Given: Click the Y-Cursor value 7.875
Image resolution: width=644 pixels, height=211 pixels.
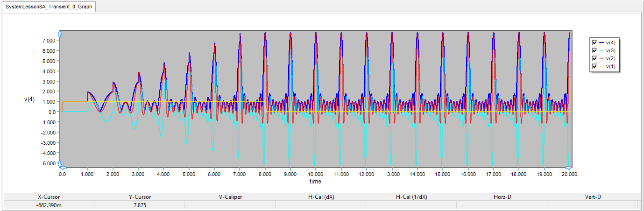Looking at the screenshot, I should 140,205.
